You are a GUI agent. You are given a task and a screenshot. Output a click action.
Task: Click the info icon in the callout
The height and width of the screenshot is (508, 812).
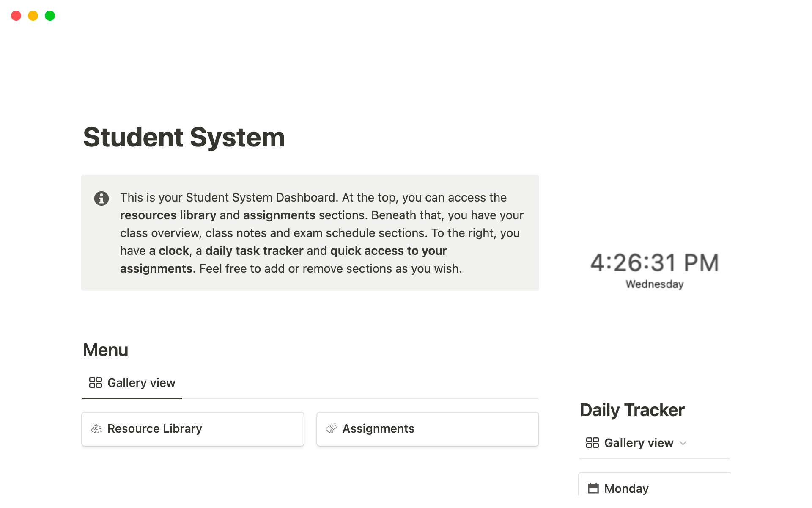click(101, 198)
